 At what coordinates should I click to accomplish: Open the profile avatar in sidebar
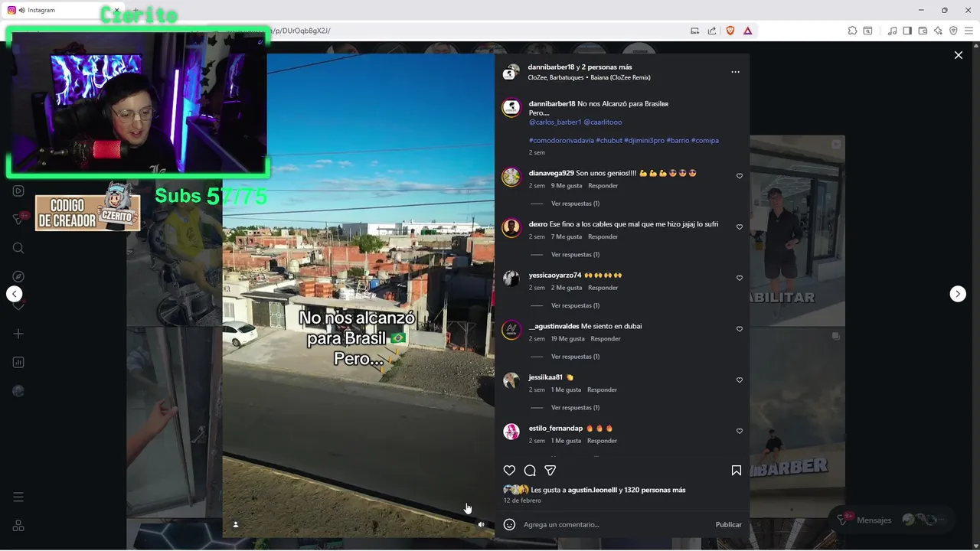click(18, 391)
